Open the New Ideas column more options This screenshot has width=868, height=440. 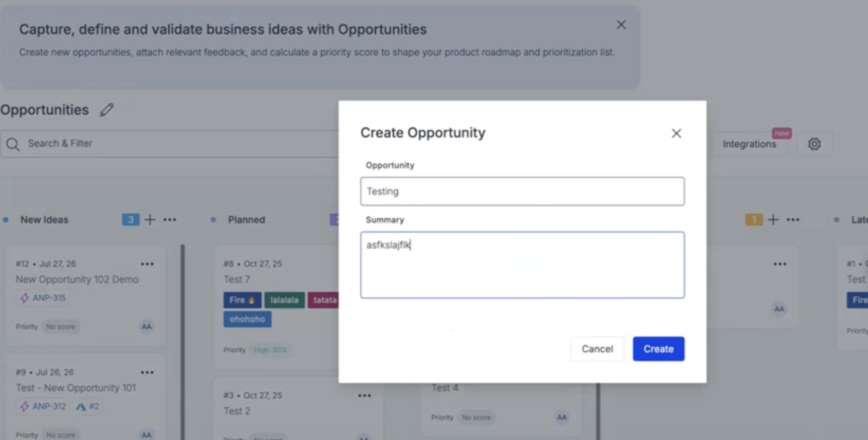click(x=170, y=220)
